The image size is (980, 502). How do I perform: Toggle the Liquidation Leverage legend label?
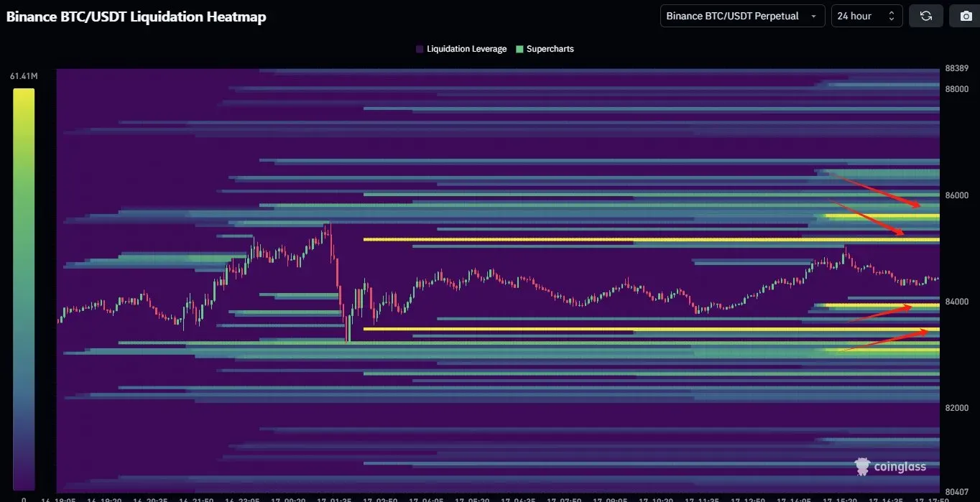[466, 49]
